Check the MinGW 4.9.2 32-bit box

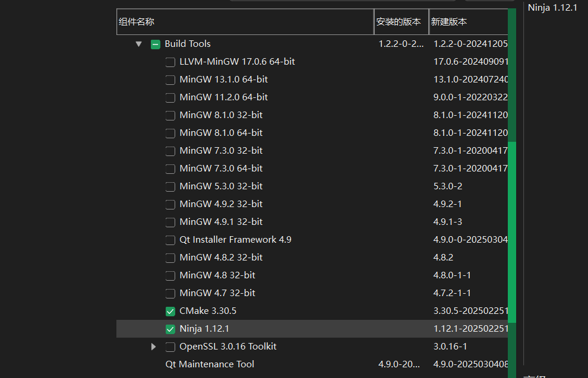(x=170, y=204)
